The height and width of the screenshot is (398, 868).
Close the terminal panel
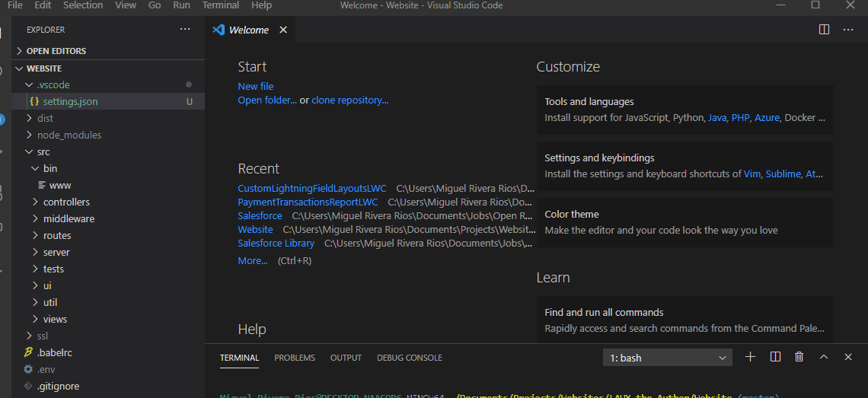[847, 357]
